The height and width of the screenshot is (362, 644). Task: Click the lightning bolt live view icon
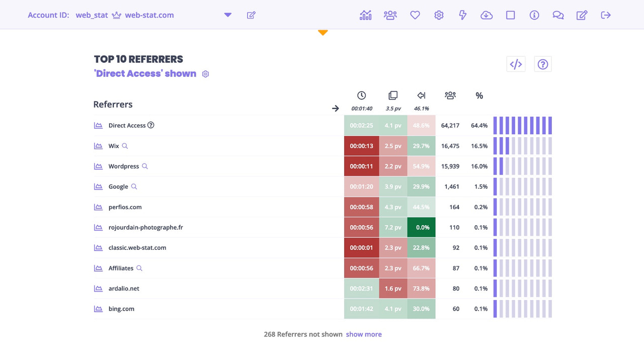[x=462, y=15]
